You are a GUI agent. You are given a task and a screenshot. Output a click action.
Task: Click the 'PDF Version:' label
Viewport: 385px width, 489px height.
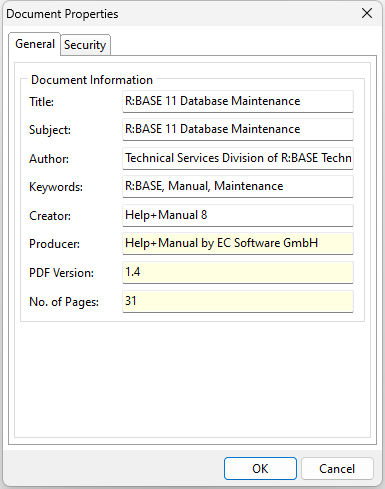coord(61,273)
